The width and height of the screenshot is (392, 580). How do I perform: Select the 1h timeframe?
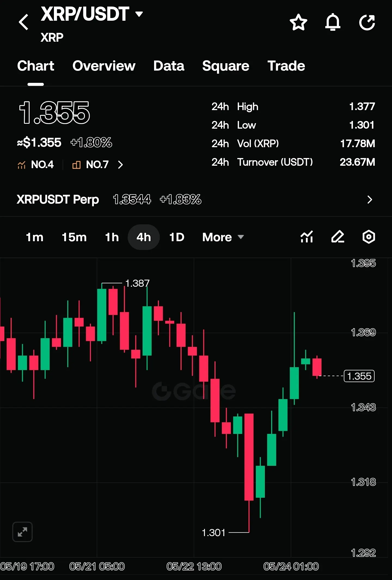[112, 237]
